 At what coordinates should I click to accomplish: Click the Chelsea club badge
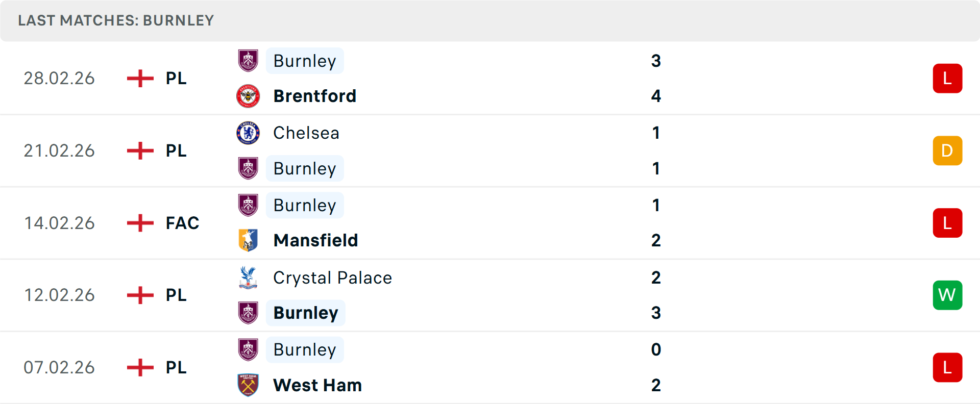[x=248, y=133]
